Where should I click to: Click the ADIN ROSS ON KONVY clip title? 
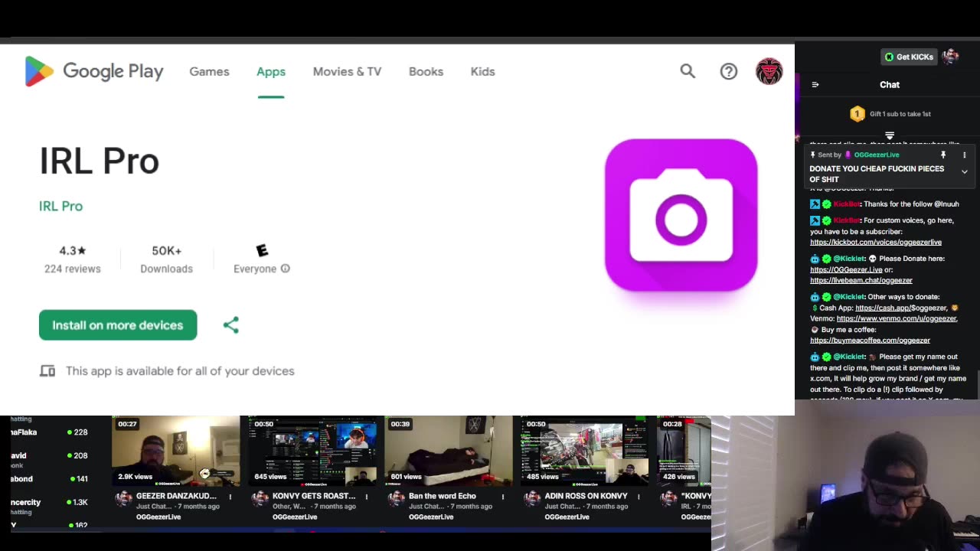586,496
